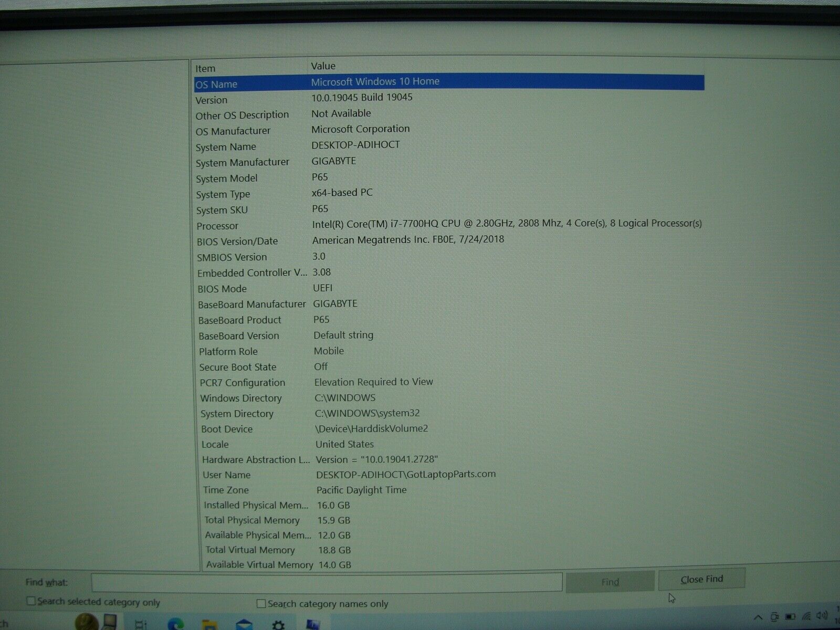Open File Explorer from the taskbar
This screenshot has width=840, height=630.
(209, 625)
